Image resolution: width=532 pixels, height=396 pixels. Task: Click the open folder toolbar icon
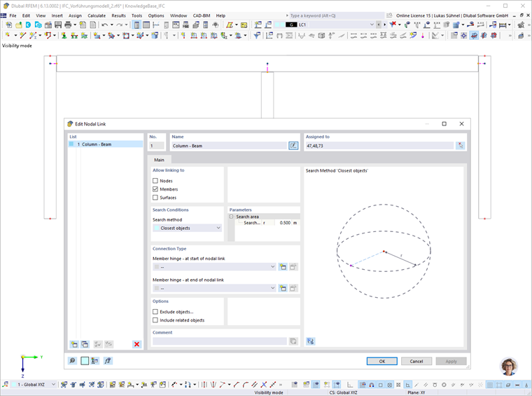19,25
